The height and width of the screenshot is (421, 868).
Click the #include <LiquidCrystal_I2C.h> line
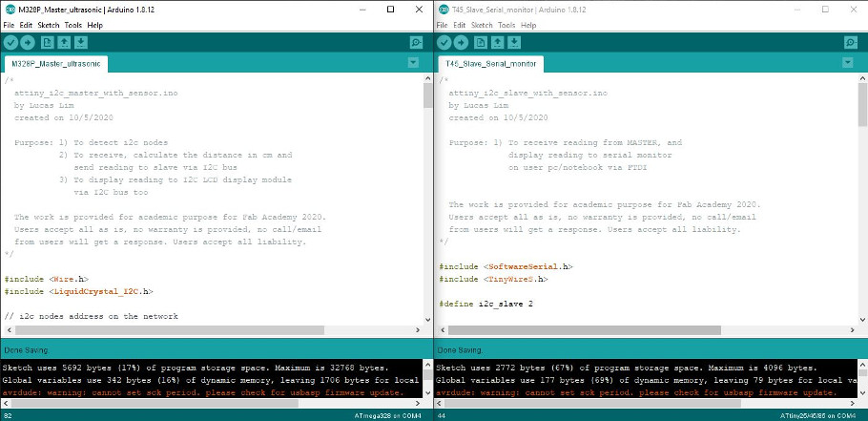pos(78,291)
